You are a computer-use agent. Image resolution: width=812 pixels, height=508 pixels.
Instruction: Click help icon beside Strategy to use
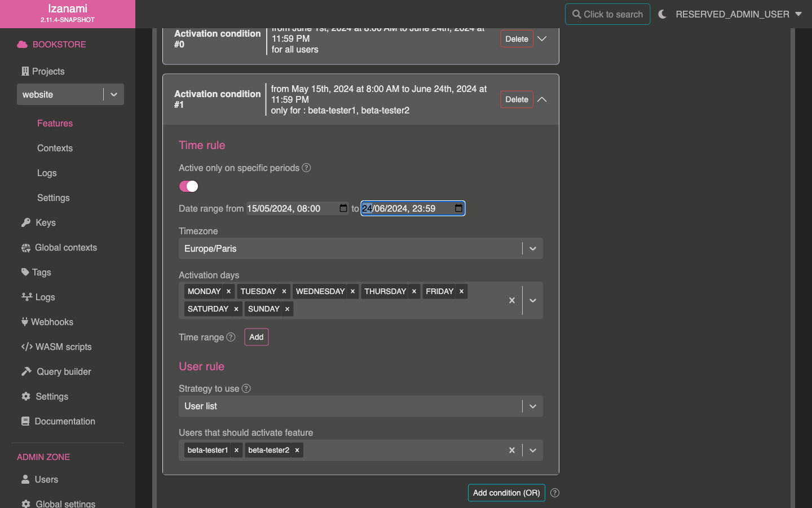246,388
